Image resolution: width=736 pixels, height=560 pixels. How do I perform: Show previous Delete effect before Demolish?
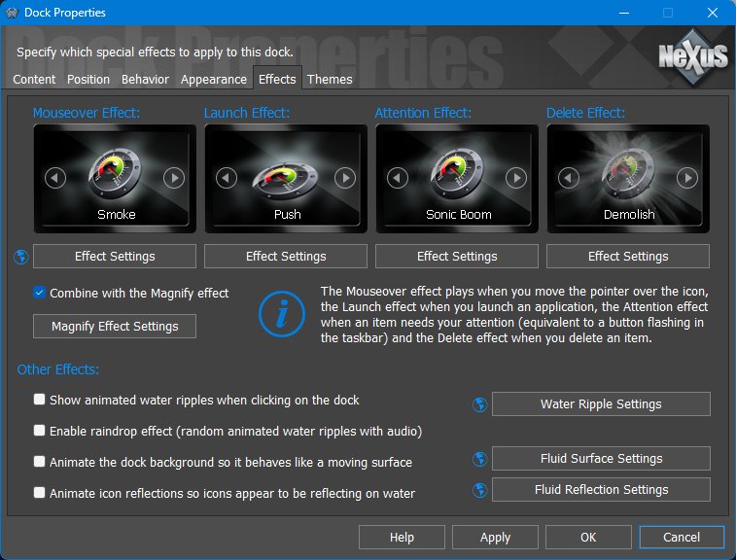569,178
